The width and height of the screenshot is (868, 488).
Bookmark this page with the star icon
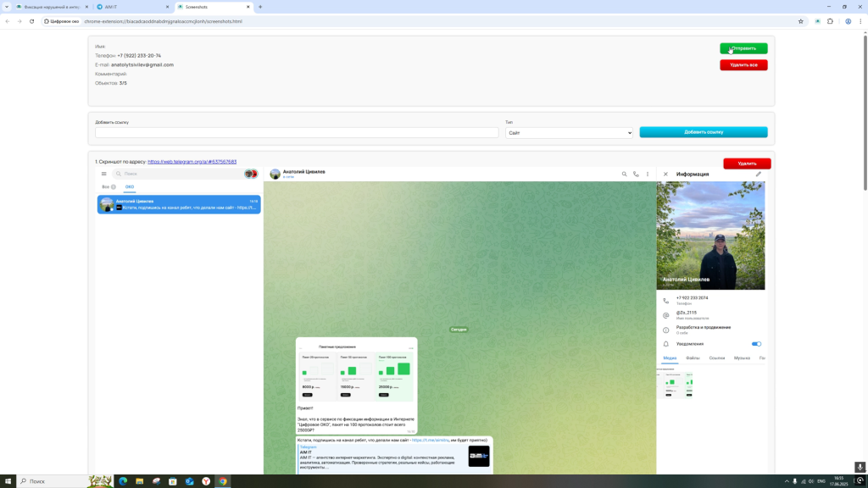pos(801,21)
